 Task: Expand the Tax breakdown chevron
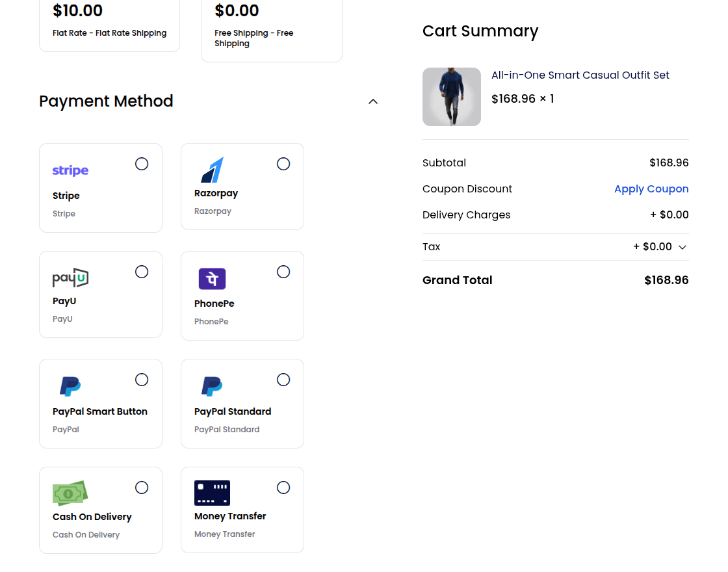(682, 248)
